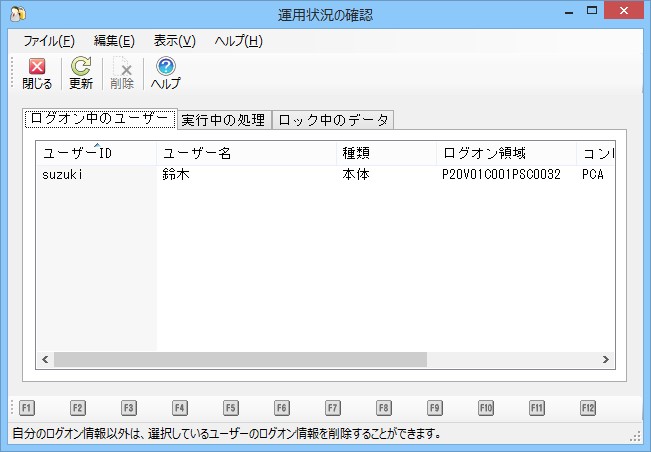The image size is (651, 452).
Task: Open the ヘルプ(H) menu
Action: pos(238,41)
